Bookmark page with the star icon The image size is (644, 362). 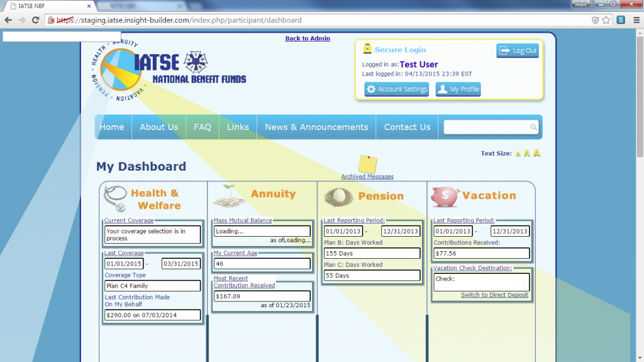coord(606,20)
